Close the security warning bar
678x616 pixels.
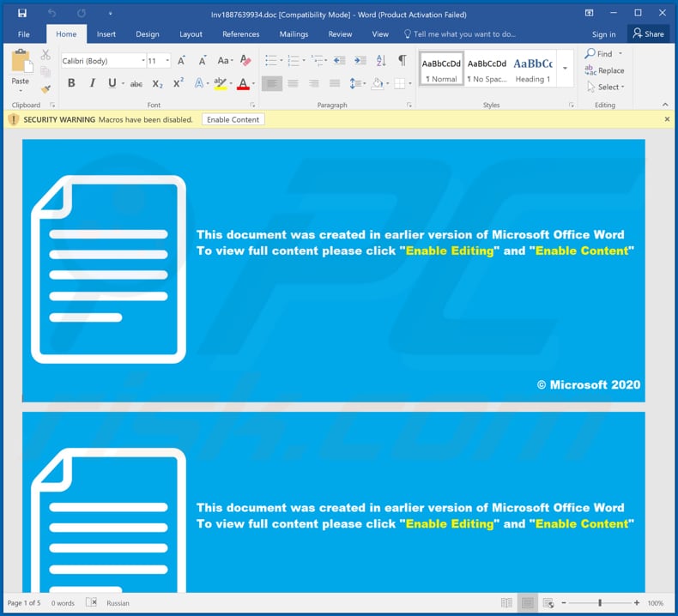coord(667,119)
